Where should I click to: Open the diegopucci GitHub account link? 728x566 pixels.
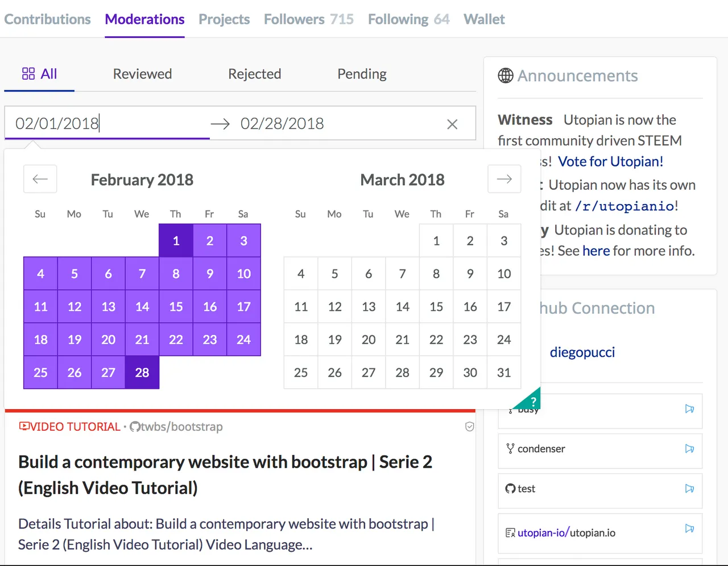[582, 352]
